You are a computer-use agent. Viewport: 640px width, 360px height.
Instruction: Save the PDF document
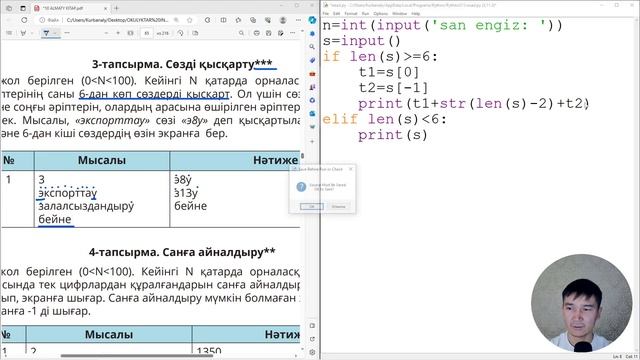coord(269,33)
